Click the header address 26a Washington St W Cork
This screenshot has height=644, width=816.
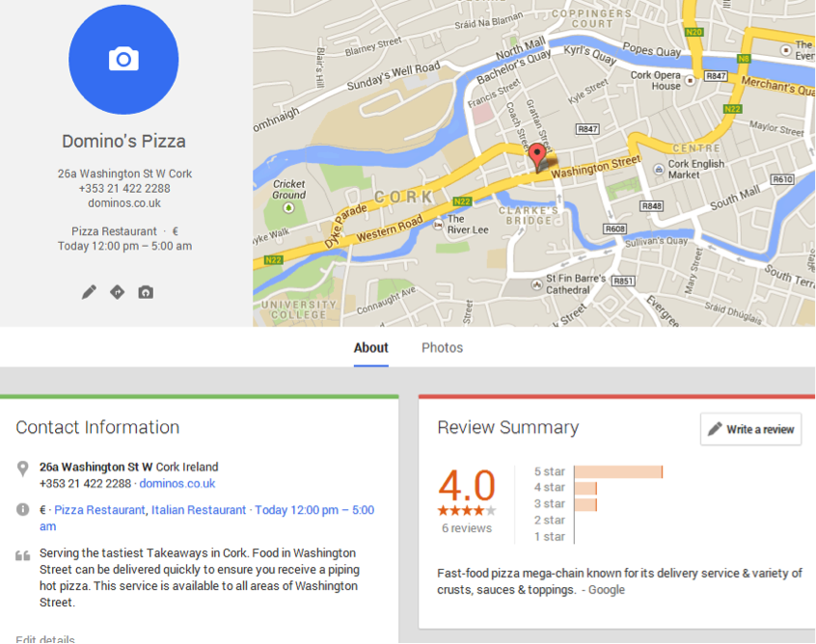[x=124, y=174]
